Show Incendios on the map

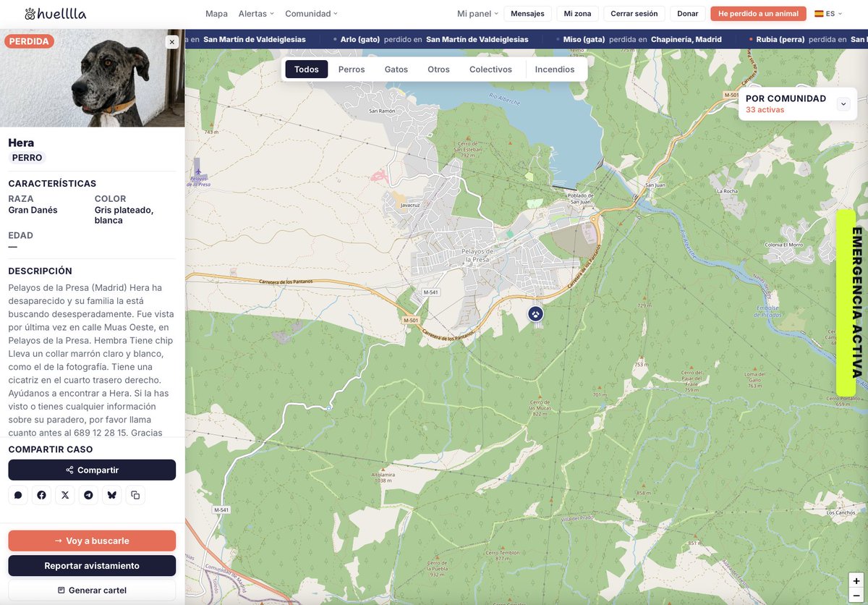point(555,69)
